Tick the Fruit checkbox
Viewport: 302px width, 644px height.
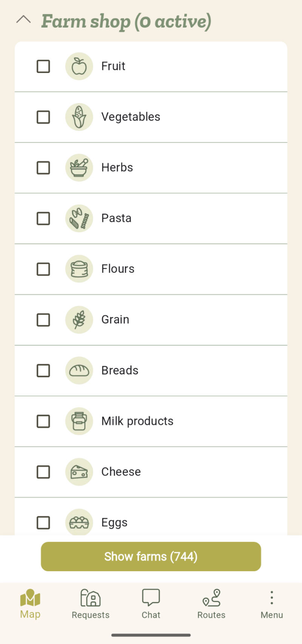(43, 67)
